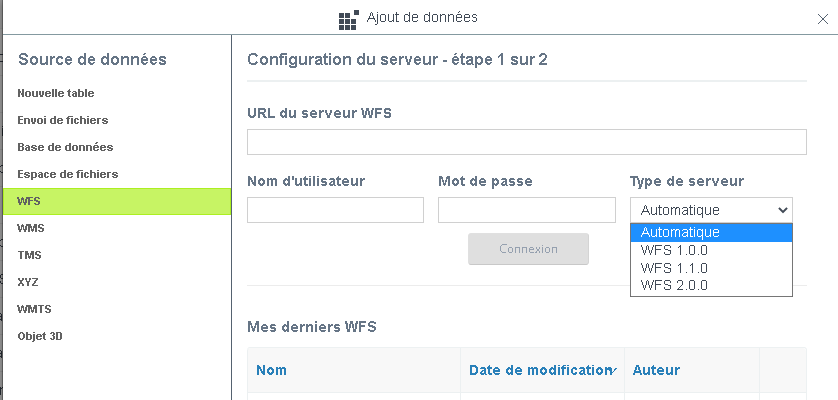
Task: Open Objet 3D source option
Action: point(40,336)
